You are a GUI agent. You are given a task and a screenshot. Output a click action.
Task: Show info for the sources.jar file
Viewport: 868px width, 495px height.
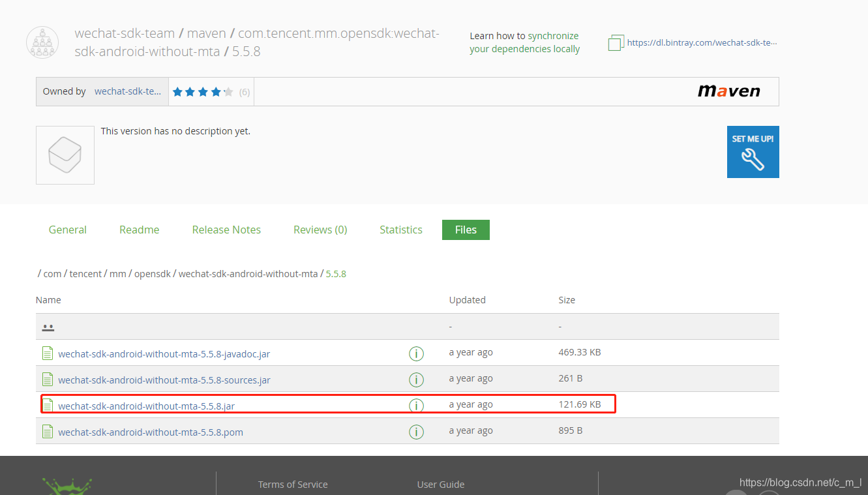click(x=416, y=380)
